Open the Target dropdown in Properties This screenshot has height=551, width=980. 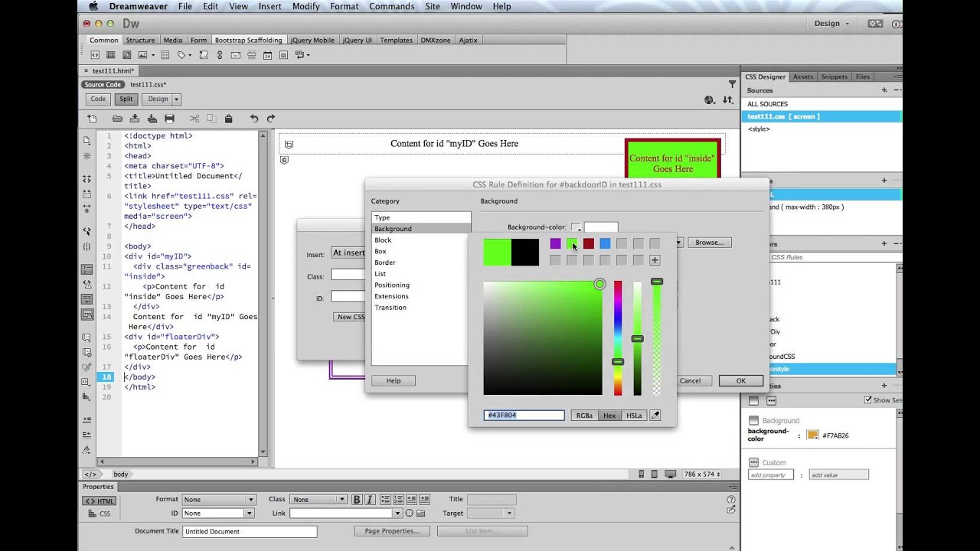pos(491,514)
